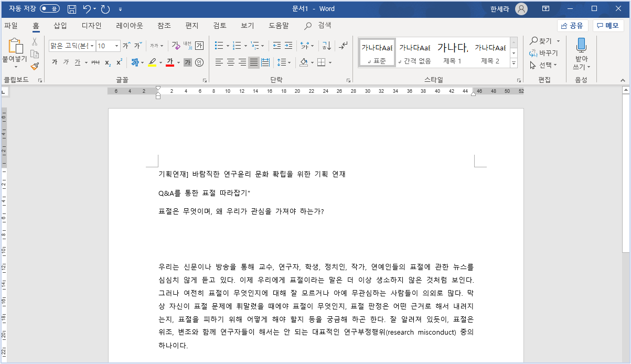Click the Superscript x² icon

pyautogui.click(x=119, y=62)
